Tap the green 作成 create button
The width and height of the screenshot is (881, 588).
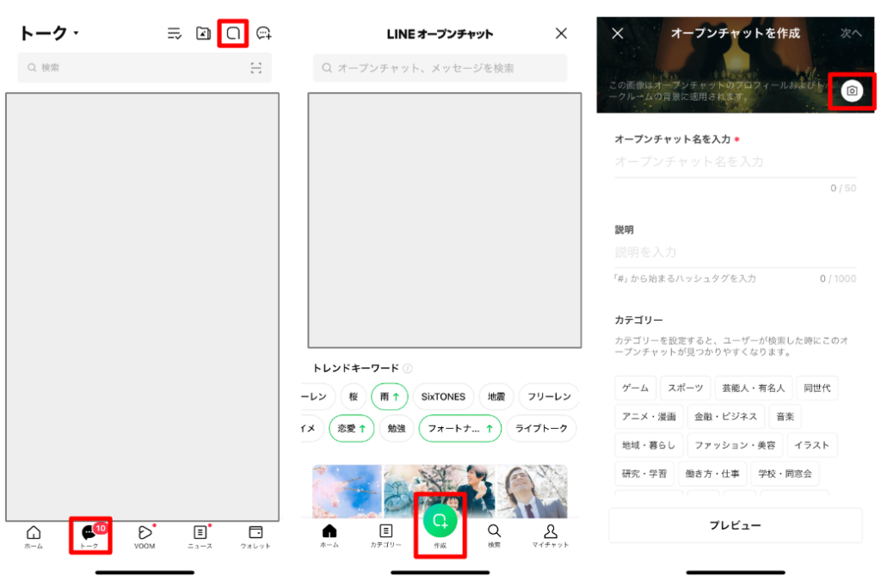click(440, 521)
